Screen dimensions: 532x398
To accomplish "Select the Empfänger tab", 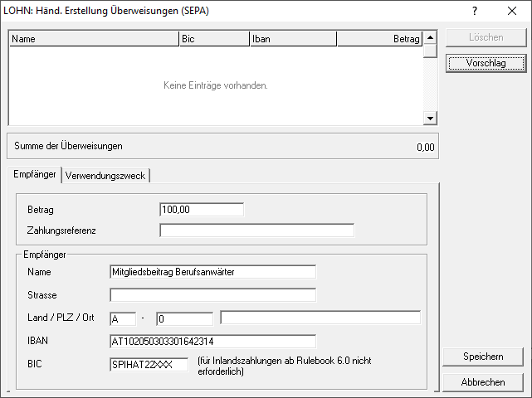I will [x=35, y=175].
